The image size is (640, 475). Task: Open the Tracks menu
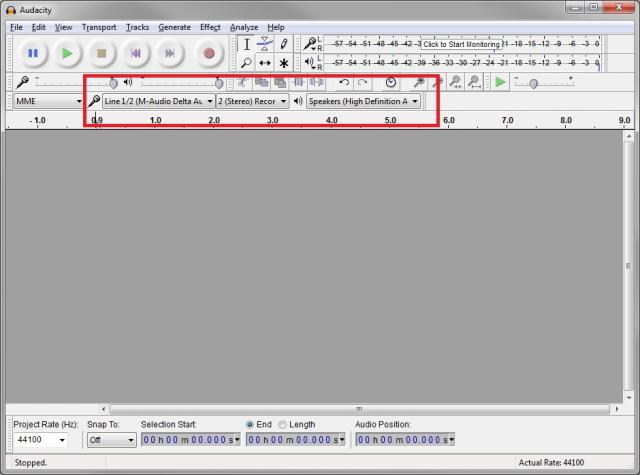point(137,27)
